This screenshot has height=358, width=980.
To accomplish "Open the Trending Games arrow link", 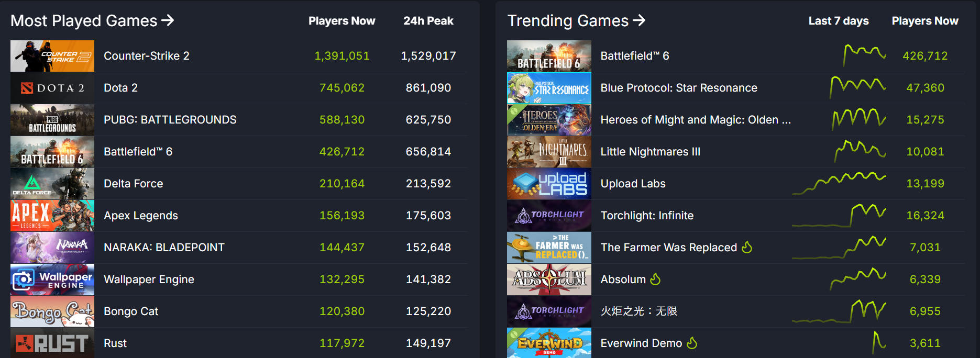I will 639,20.
